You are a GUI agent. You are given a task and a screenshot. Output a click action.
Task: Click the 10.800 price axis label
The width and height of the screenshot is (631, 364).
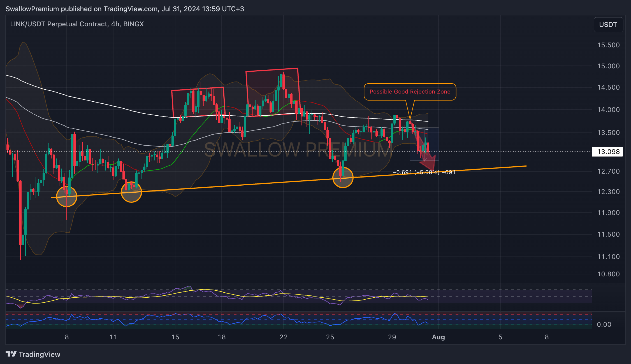click(608, 274)
